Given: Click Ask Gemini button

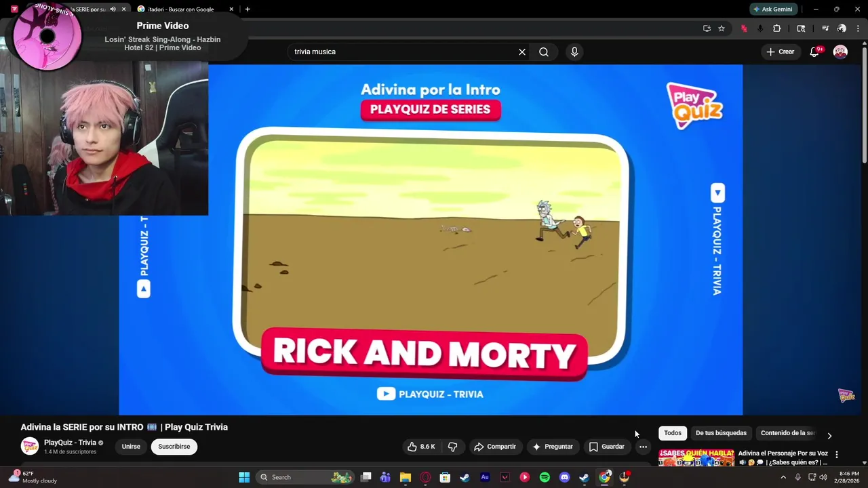Looking at the screenshot, I should point(772,9).
